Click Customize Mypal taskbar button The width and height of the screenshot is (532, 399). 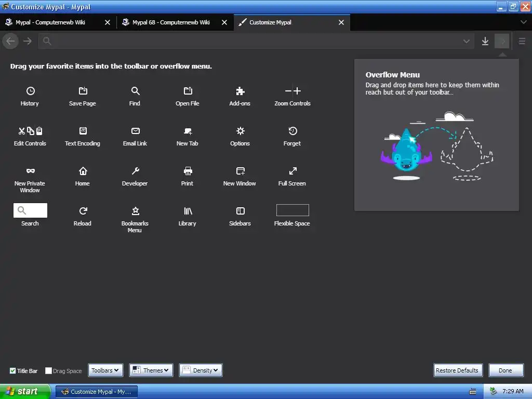[97, 392]
